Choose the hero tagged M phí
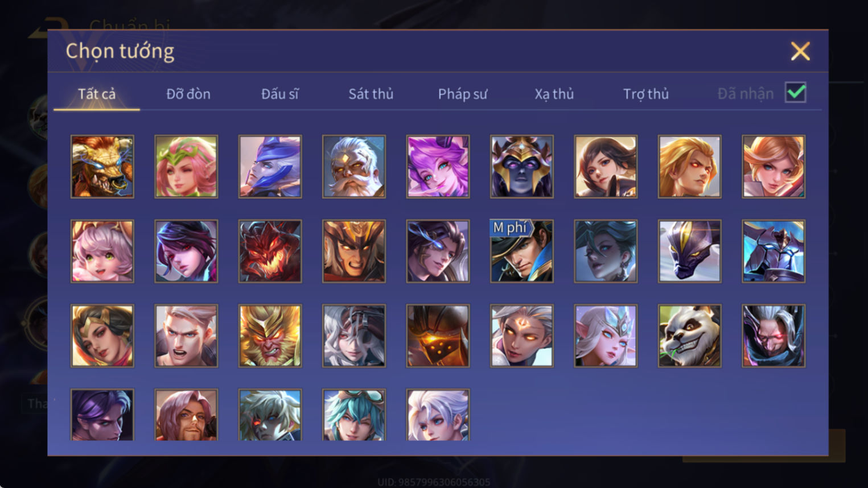The image size is (868, 488). pos(521,251)
